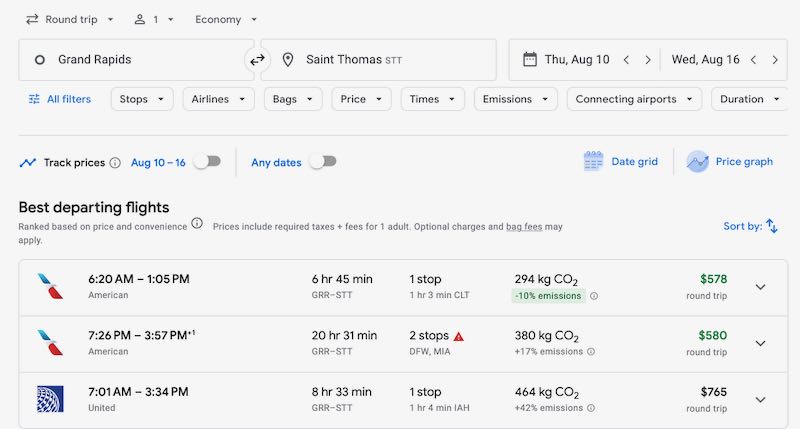Image resolution: width=800 pixels, height=429 pixels.
Task: Click the -10% emissions info icon
Action: [594, 296]
